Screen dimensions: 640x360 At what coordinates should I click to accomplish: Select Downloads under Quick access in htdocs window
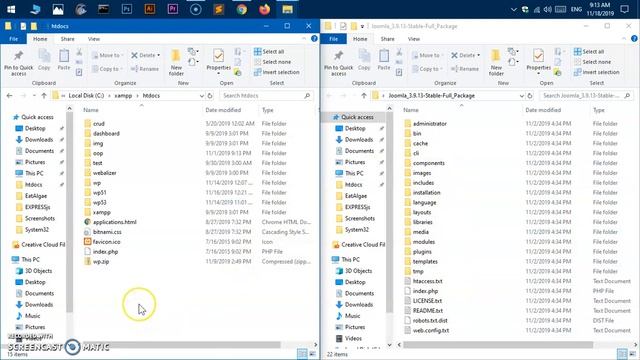pyautogui.click(x=38, y=140)
